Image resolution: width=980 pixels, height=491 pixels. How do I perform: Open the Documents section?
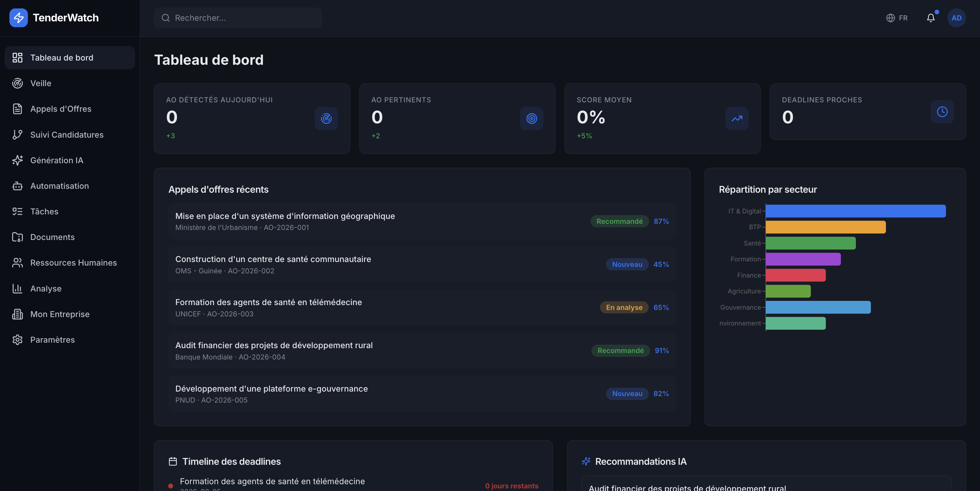click(70, 237)
